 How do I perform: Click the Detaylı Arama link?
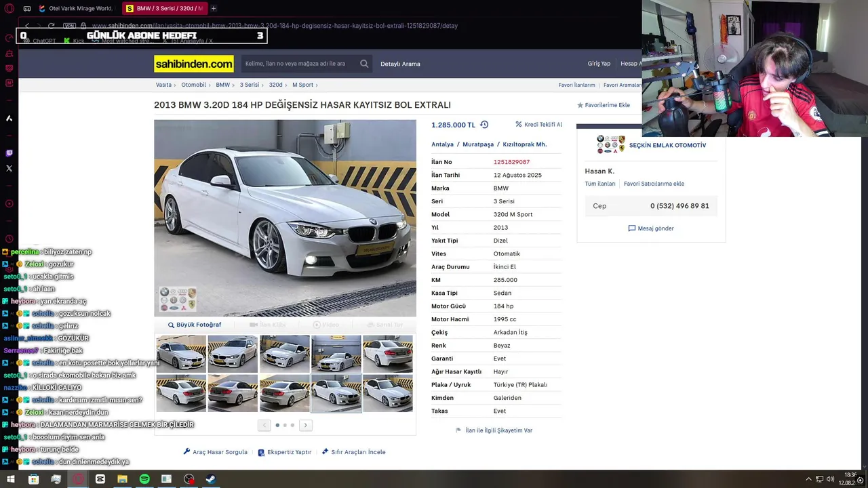click(x=400, y=64)
